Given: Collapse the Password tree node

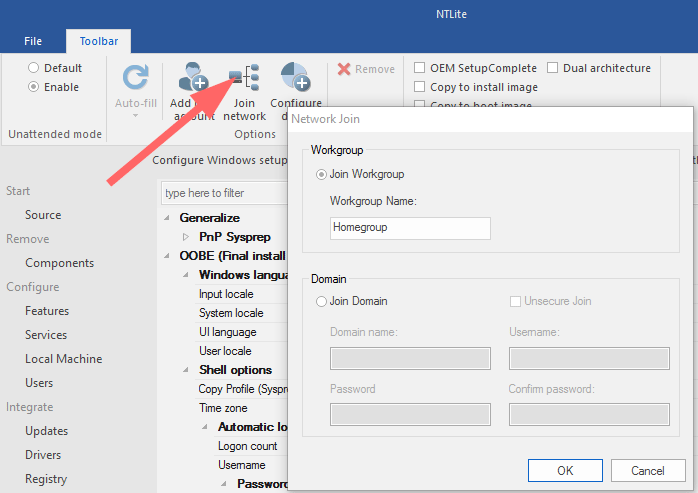Looking at the screenshot, I should tap(224, 484).
